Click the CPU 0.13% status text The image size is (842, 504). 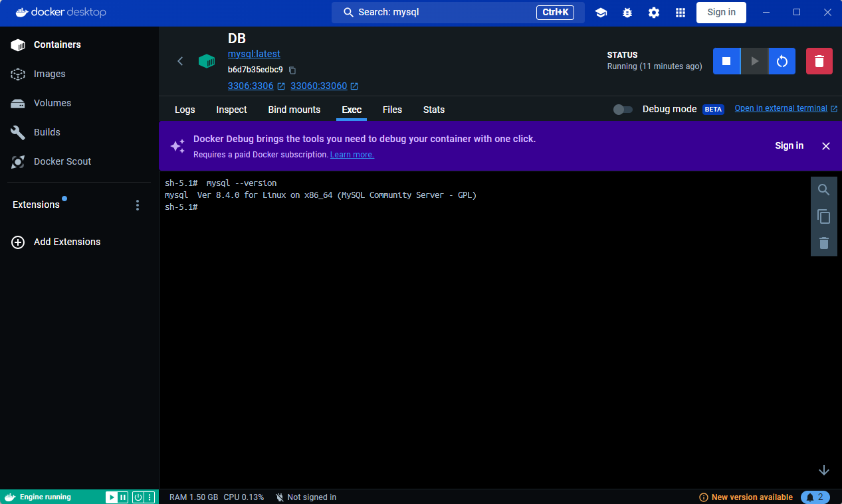tap(243, 497)
